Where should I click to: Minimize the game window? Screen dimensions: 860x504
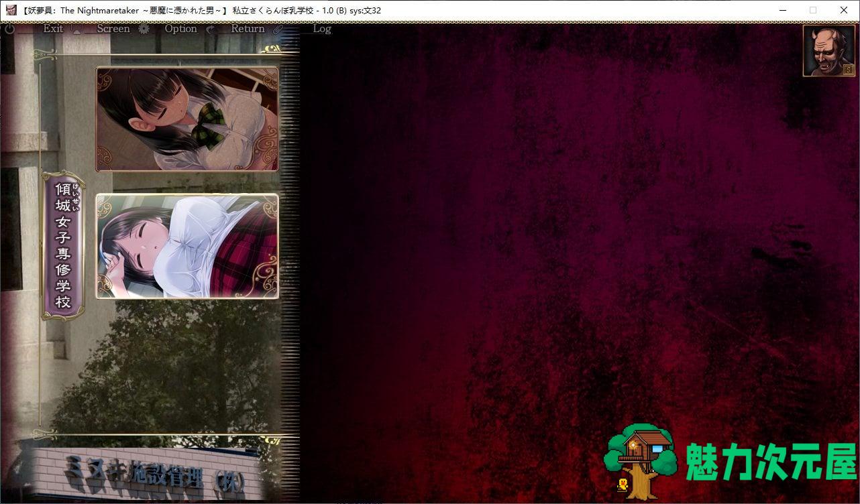pos(782,10)
